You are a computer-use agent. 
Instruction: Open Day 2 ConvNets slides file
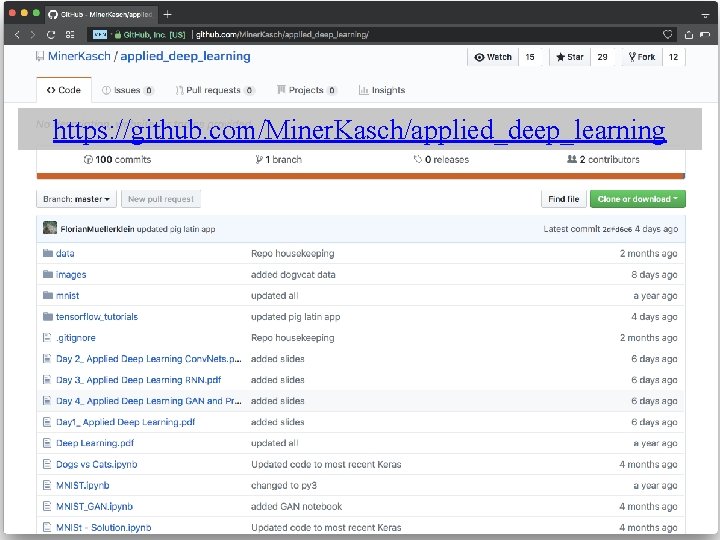[149, 359]
